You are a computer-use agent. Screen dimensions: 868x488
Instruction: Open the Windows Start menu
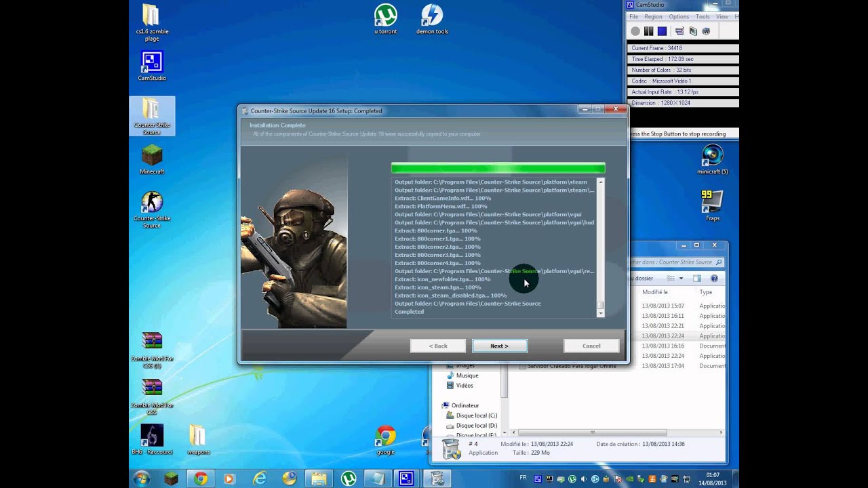point(142,479)
